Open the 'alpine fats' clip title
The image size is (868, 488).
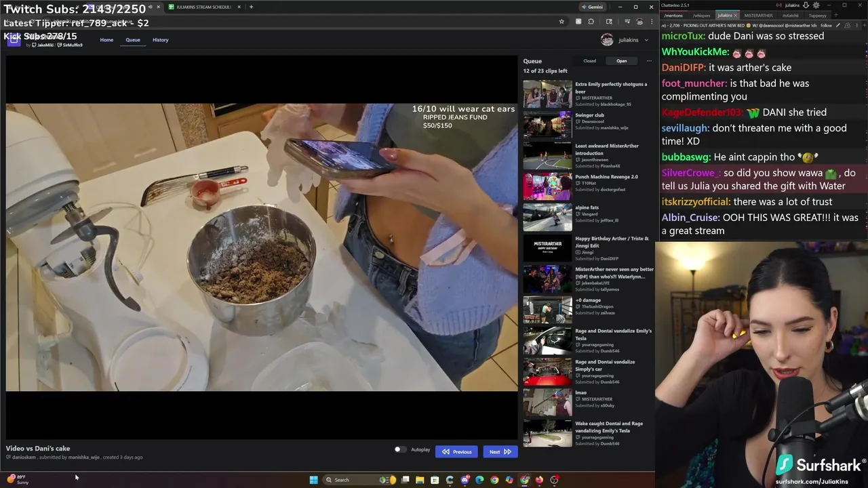click(x=587, y=207)
